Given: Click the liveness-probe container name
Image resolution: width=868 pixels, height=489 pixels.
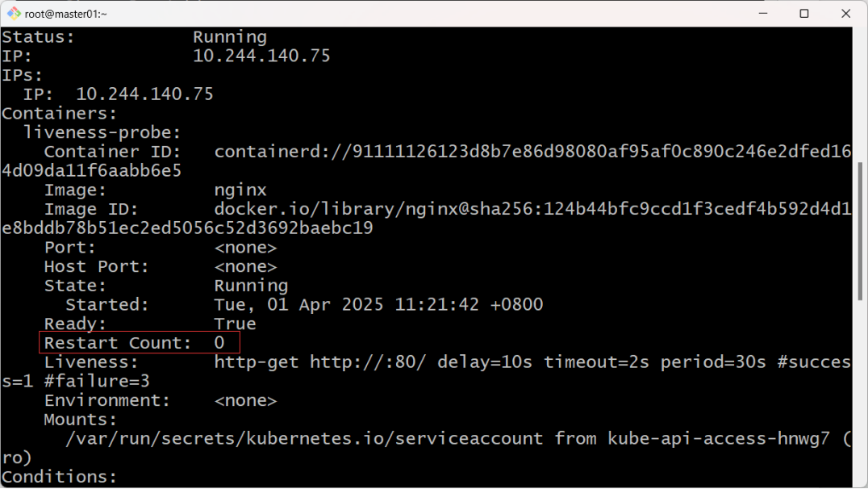Looking at the screenshot, I should click(102, 133).
